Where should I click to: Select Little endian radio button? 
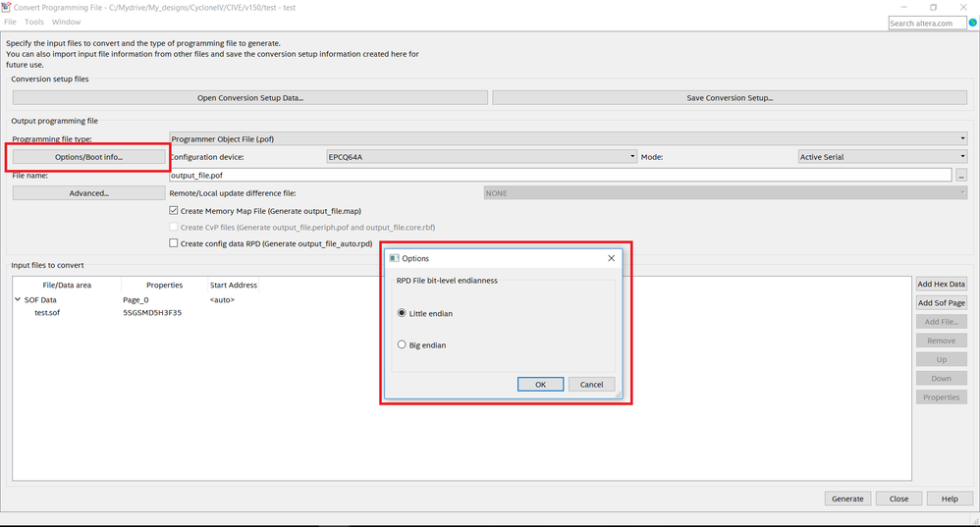pos(402,313)
